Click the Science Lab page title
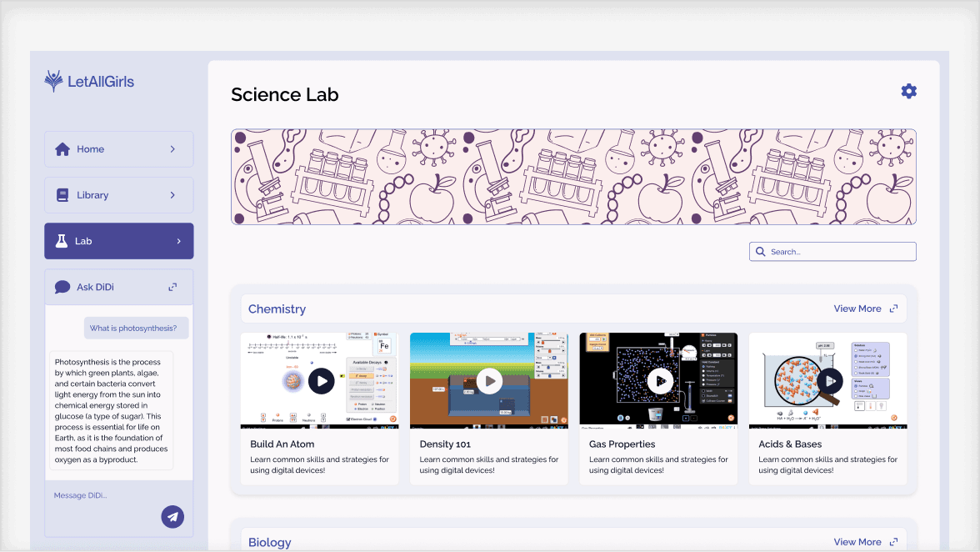This screenshot has height=552, width=980. (x=284, y=94)
